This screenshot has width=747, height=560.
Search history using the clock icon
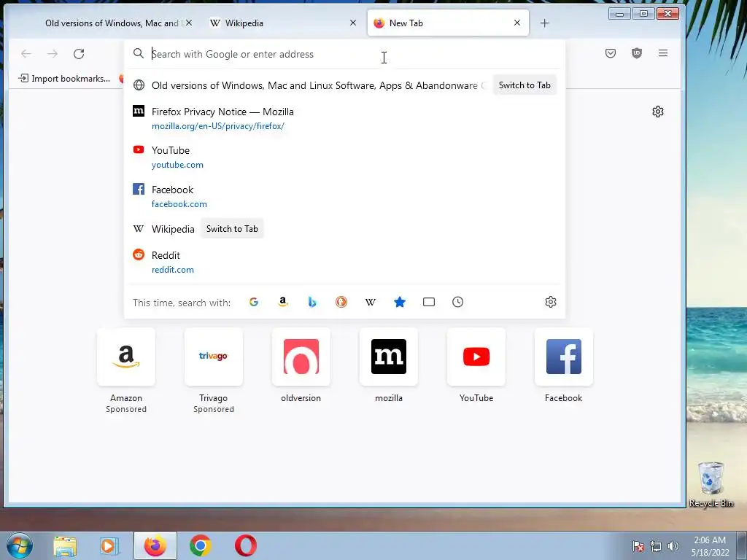458,302
